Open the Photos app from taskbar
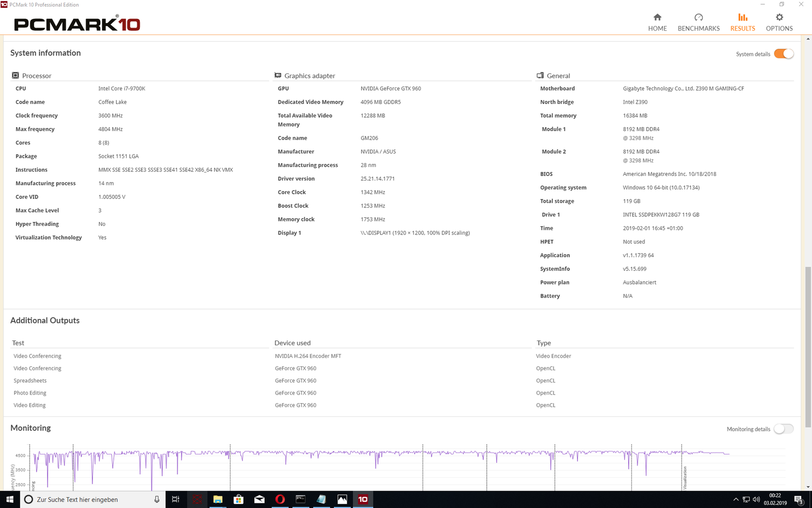Image resolution: width=812 pixels, height=508 pixels. pyautogui.click(x=342, y=499)
